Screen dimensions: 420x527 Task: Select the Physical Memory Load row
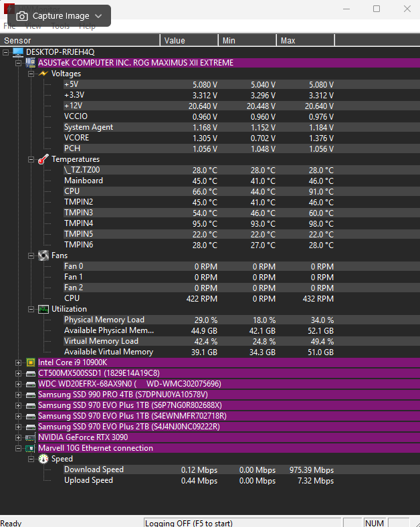[241, 320]
